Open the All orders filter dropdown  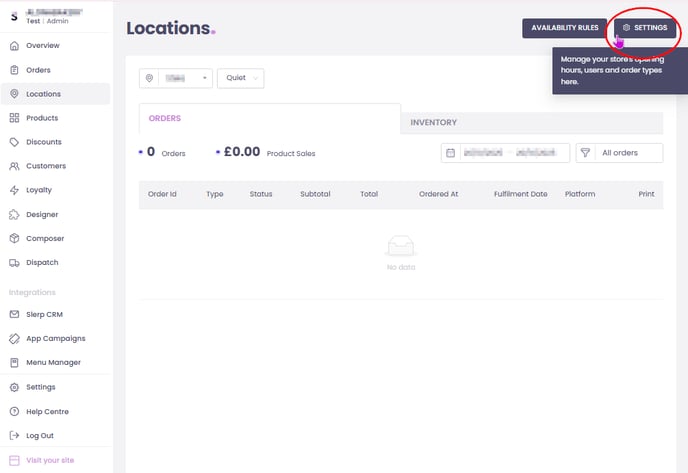[620, 153]
